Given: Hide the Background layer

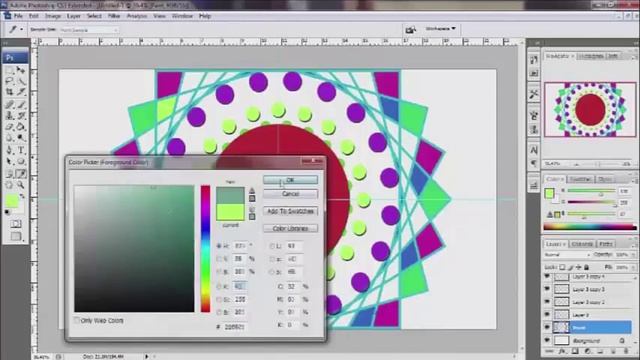Looking at the screenshot, I should pyautogui.click(x=547, y=340).
